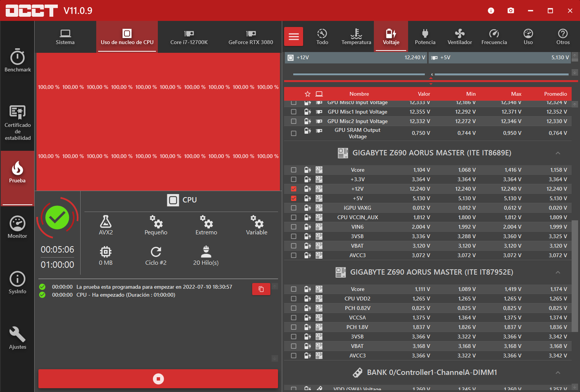Select the AVX2 instruction set option

coord(106,225)
